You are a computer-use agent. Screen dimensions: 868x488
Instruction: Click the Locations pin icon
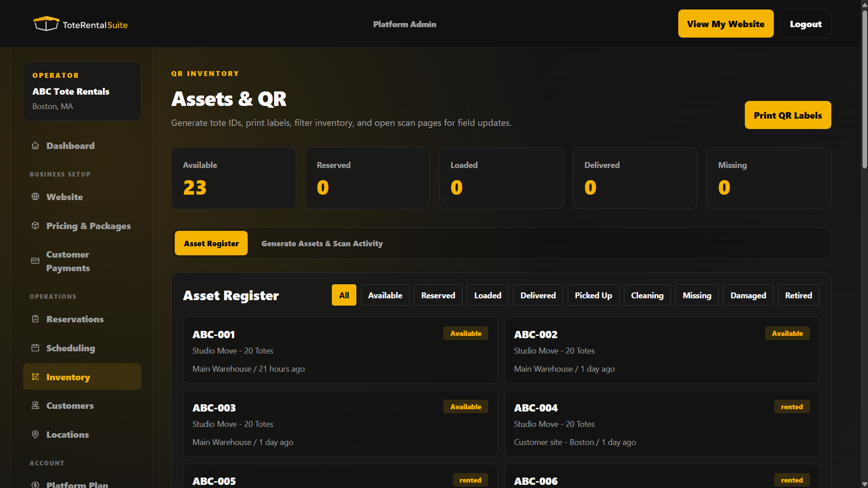(35, 434)
